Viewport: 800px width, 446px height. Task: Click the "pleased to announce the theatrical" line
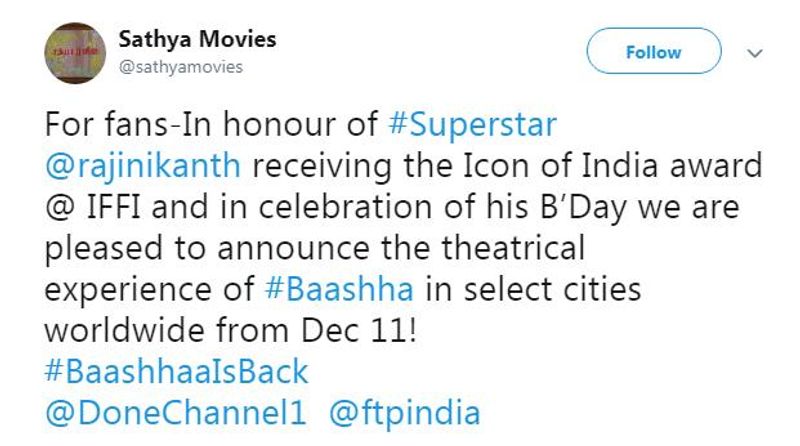click(315, 247)
